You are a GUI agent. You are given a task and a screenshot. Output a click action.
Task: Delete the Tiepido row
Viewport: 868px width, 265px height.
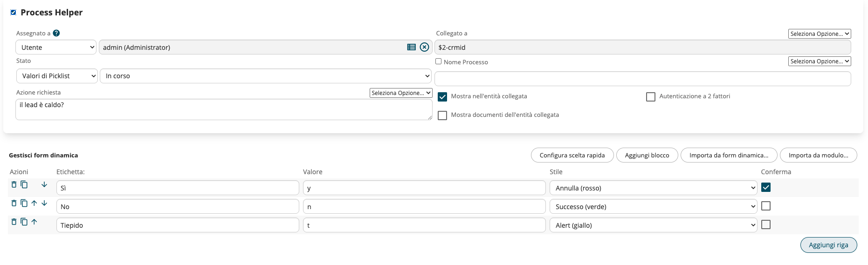[x=14, y=222]
